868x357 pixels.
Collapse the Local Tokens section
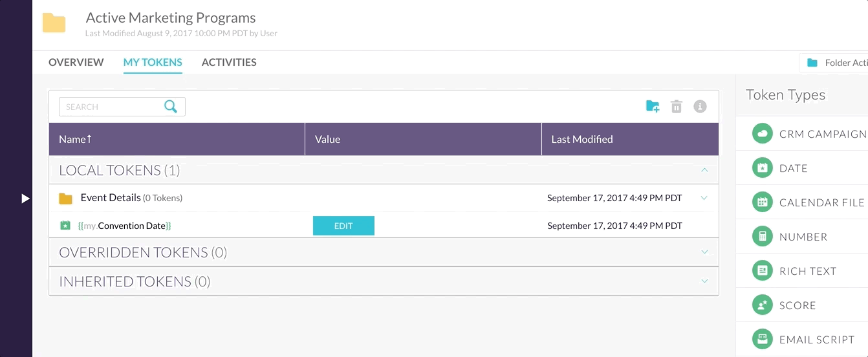tap(704, 170)
